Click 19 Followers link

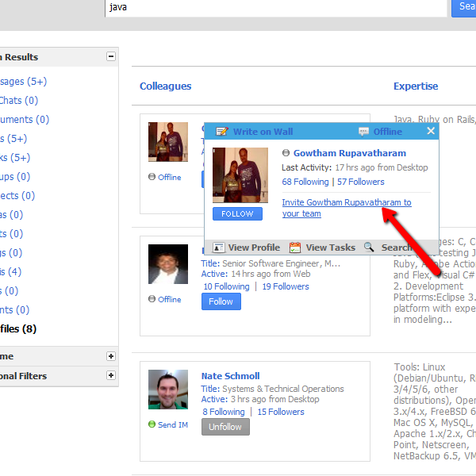[x=286, y=286]
